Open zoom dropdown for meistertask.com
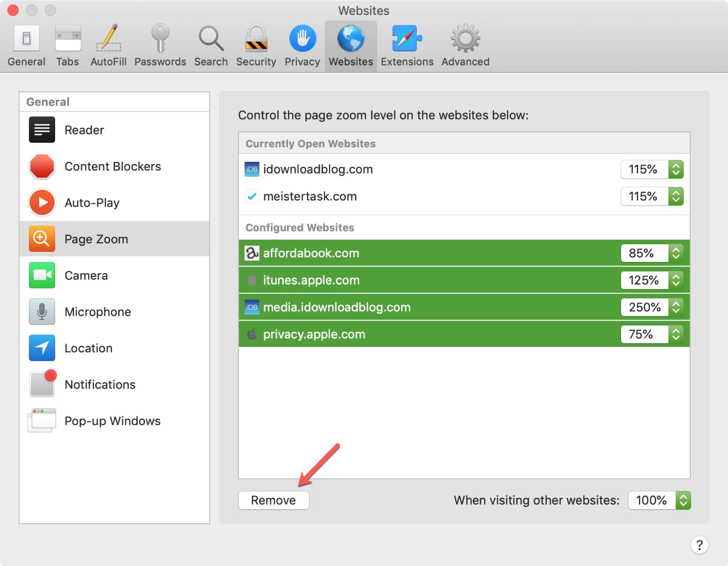This screenshot has height=566, width=728. point(652,196)
